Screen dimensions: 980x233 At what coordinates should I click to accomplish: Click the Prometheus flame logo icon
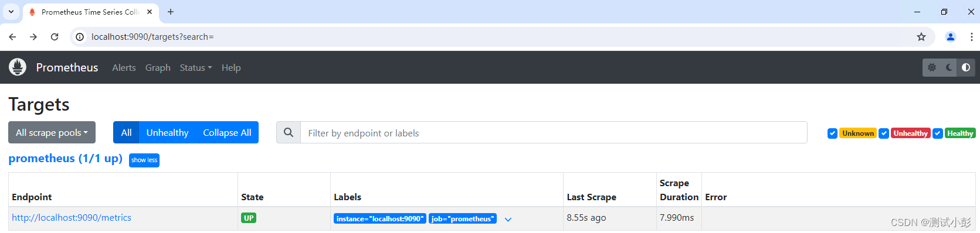click(18, 67)
